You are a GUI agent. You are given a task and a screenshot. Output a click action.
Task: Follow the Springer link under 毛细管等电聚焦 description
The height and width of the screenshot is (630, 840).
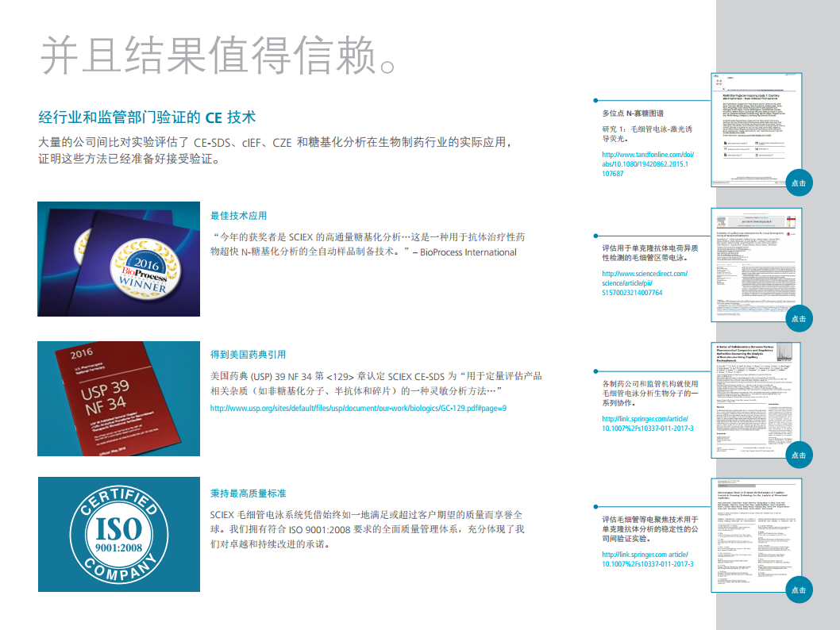pyautogui.click(x=647, y=559)
